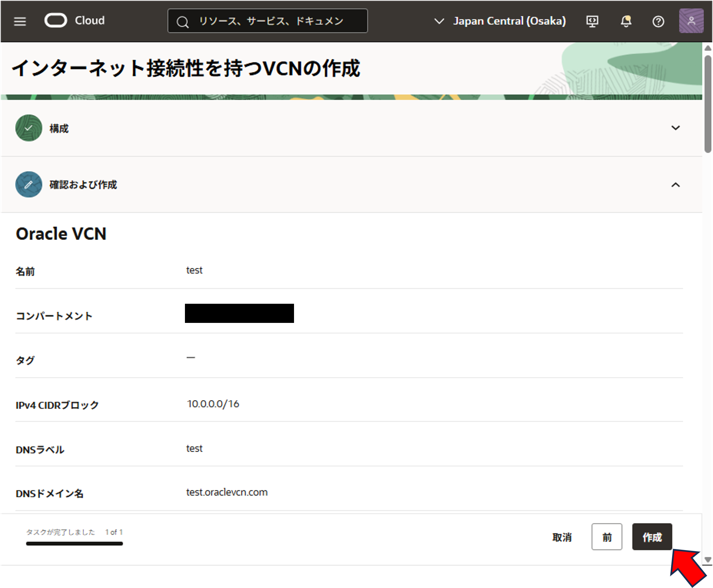Click the blue pencil 確認および作成 step icon

29,185
